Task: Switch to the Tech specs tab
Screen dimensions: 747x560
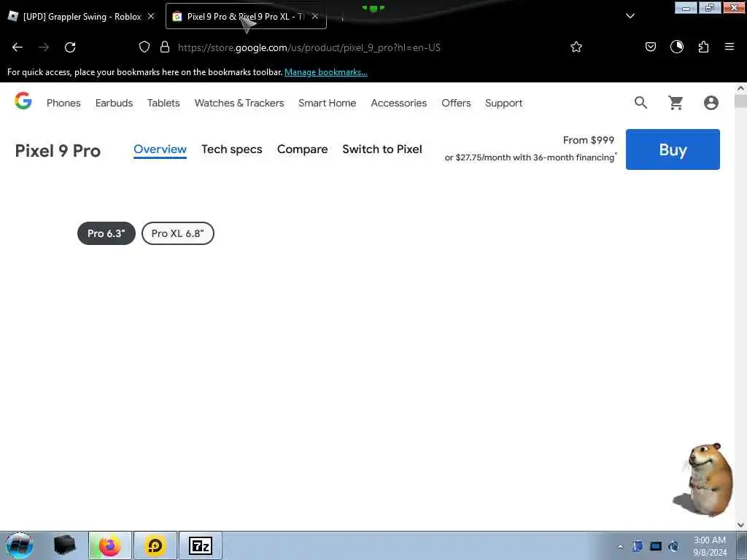Action: (x=231, y=149)
